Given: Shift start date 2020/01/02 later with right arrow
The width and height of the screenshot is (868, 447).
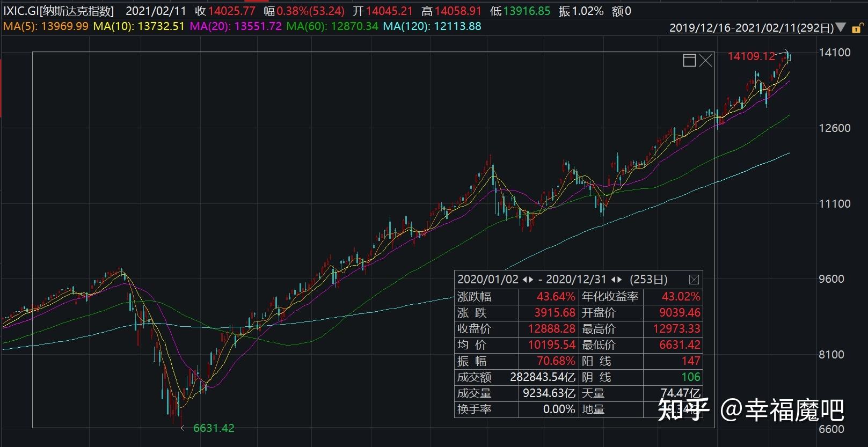Looking at the screenshot, I should point(531,280).
